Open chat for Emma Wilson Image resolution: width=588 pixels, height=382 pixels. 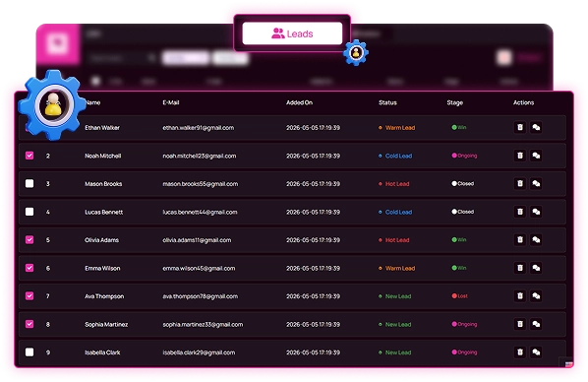[x=536, y=268]
